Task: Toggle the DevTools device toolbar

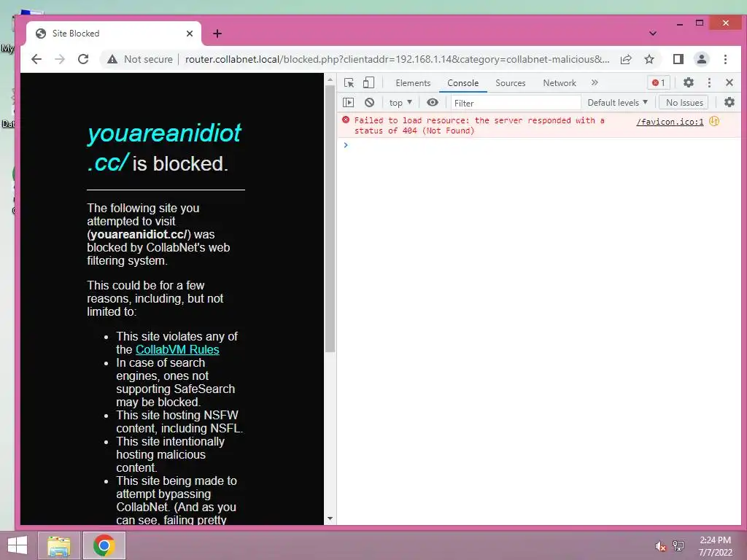Action: [368, 83]
